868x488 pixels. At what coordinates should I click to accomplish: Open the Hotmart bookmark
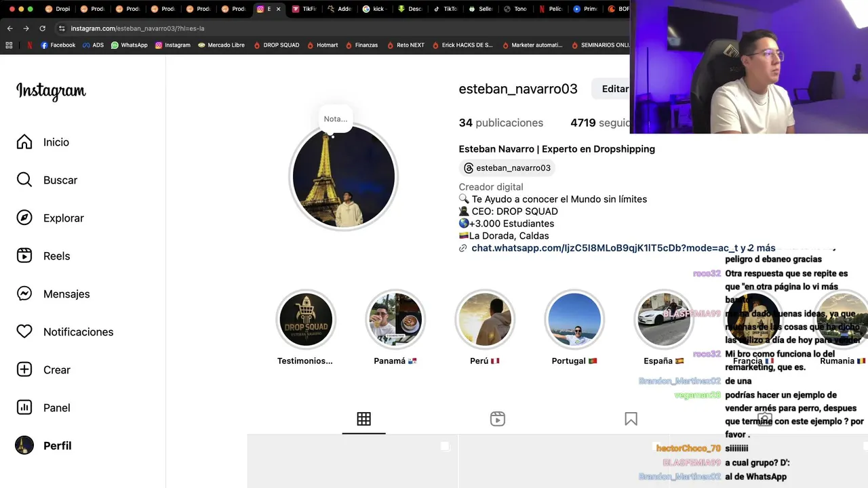pos(322,45)
